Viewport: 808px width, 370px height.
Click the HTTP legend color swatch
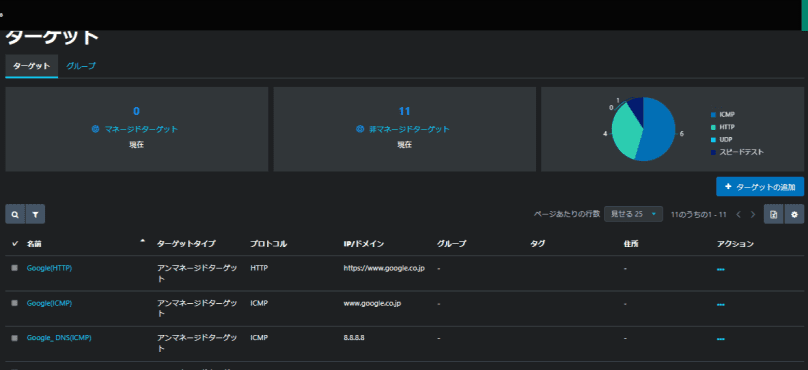coord(713,127)
